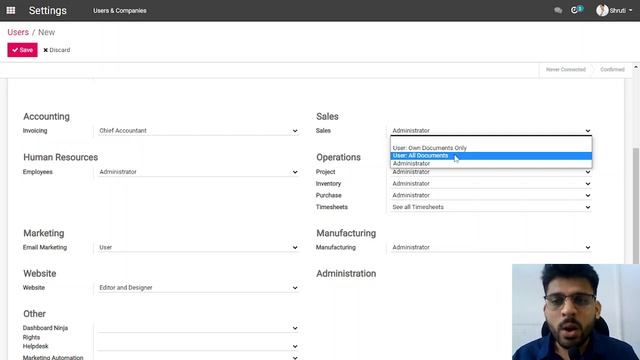Open the conversations chat icon
Screen dimensions: 640x360
558,10
